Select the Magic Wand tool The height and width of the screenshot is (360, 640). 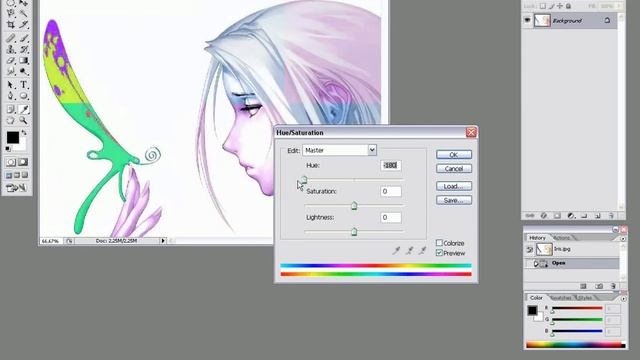pos(23,13)
